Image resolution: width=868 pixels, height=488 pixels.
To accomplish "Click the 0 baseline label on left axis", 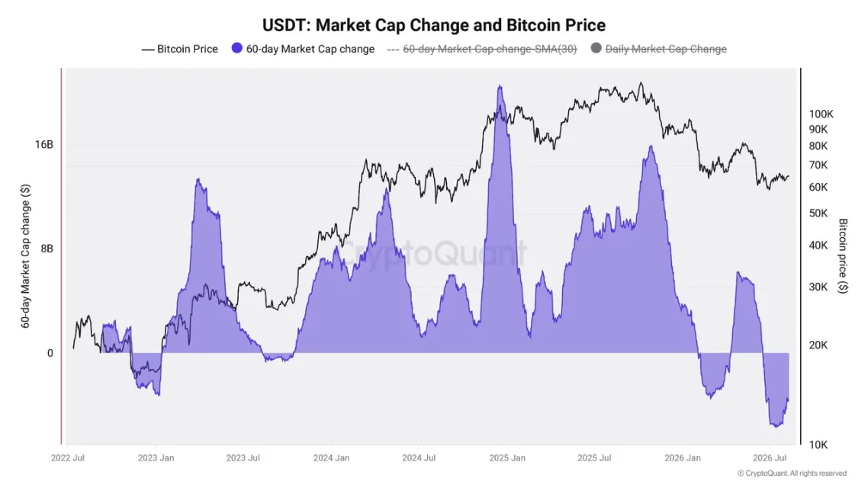I will (50, 353).
